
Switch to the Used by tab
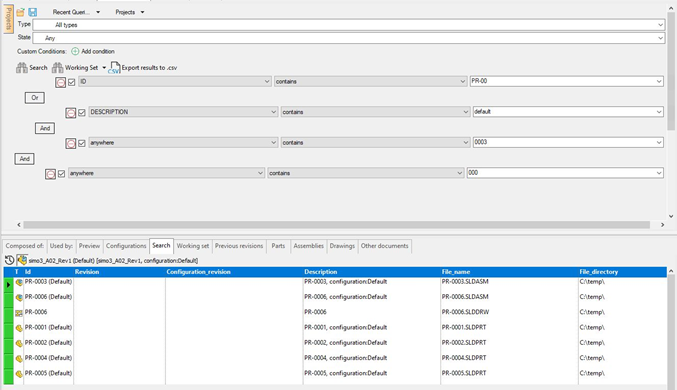[x=61, y=246]
